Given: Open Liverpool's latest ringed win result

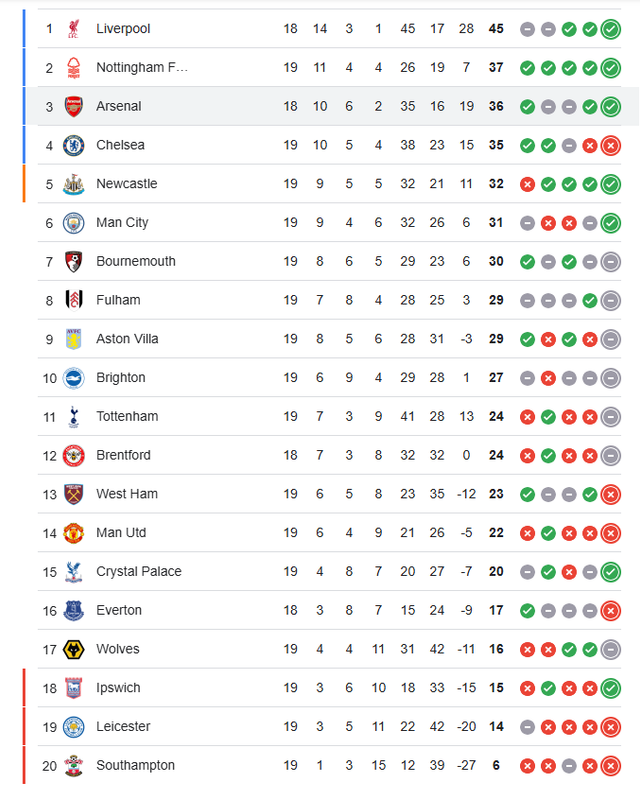Looking at the screenshot, I should click(610, 30).
